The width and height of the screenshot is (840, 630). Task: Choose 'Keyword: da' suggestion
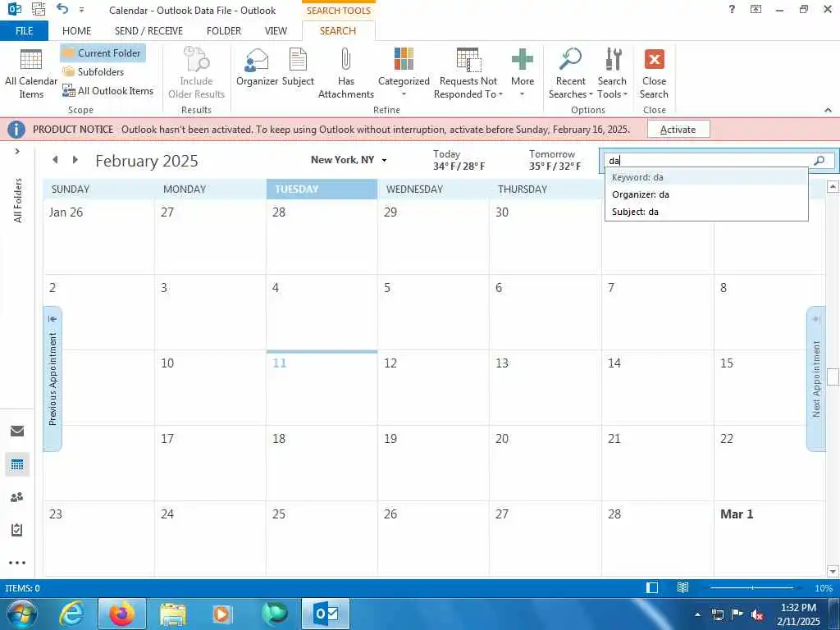click(706, 177)
